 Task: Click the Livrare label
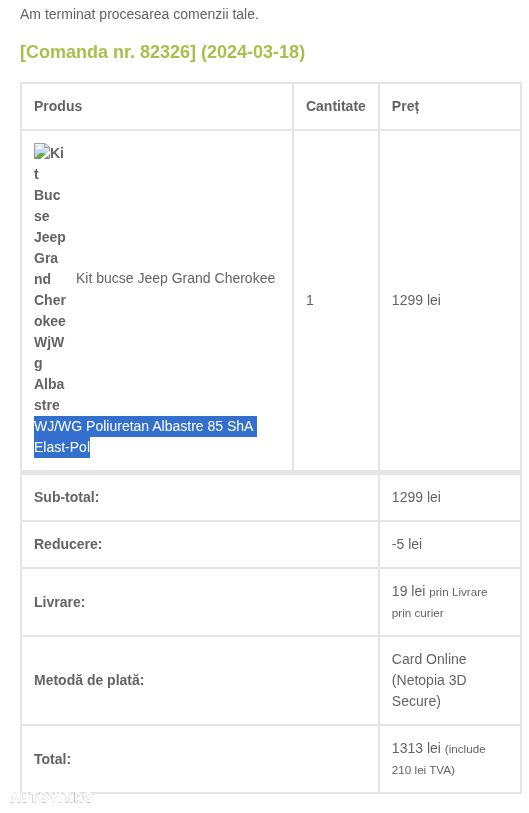pyautogui.click(x=60, y=602)
